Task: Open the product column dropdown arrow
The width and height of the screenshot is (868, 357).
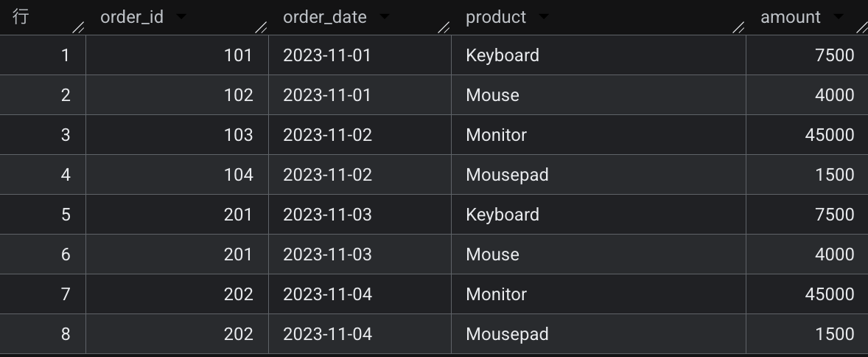Action: pos(543,17)
